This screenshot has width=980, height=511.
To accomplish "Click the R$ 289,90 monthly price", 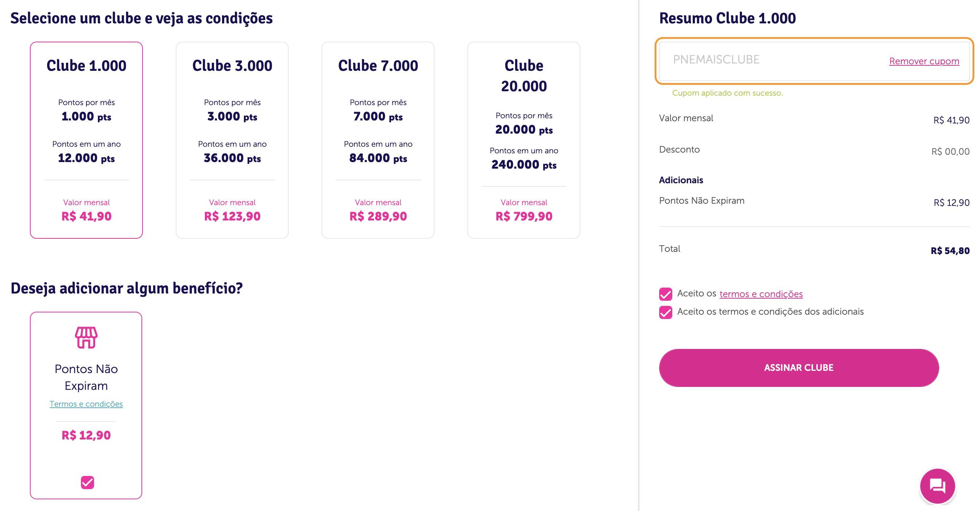I will pos(378,216).
